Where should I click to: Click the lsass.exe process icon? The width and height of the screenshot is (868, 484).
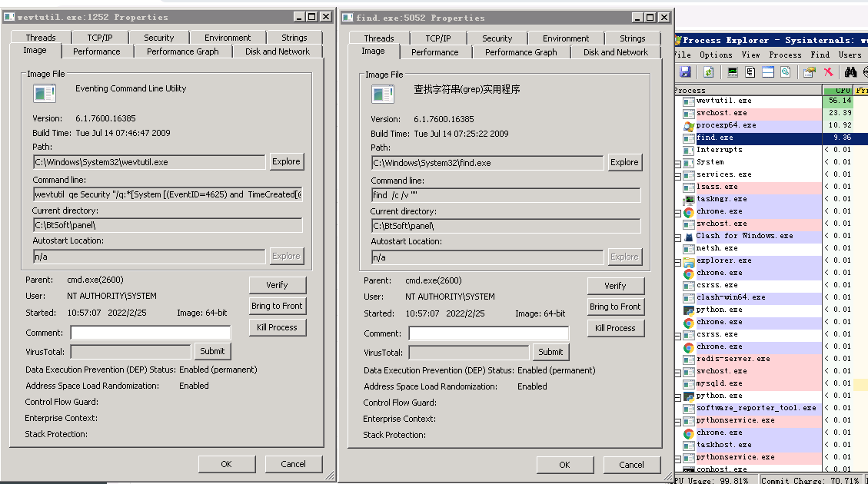(x=689, y=187)
